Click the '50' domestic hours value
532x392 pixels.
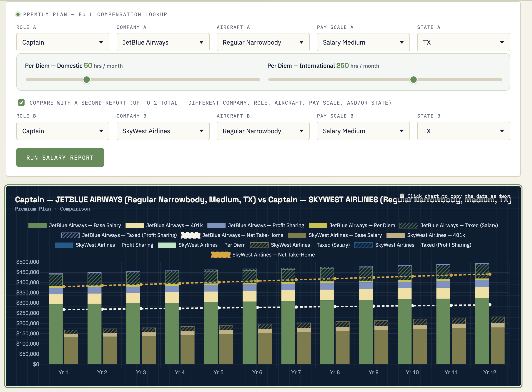point(88,65)
